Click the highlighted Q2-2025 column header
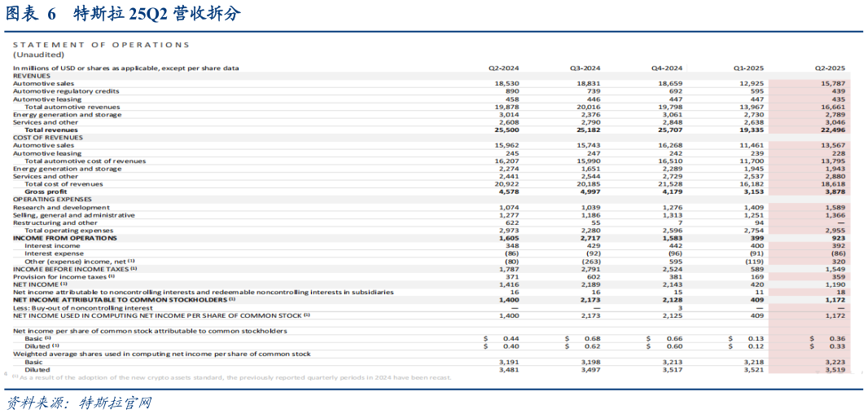868x414 pixels. 830,68
